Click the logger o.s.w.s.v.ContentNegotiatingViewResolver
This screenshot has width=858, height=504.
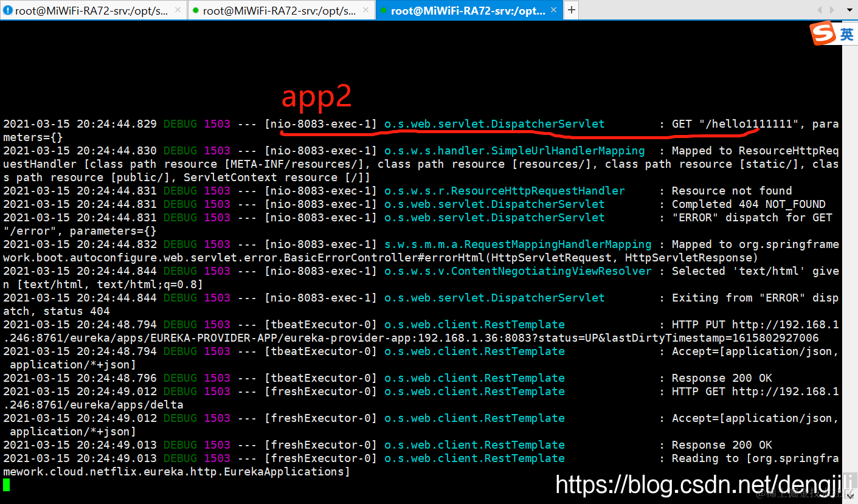(517, 271)
